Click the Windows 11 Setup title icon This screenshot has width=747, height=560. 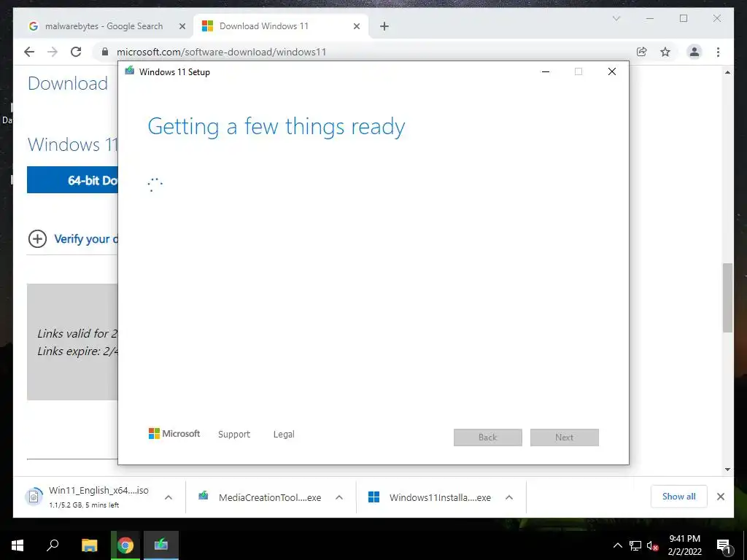[129, 71]
